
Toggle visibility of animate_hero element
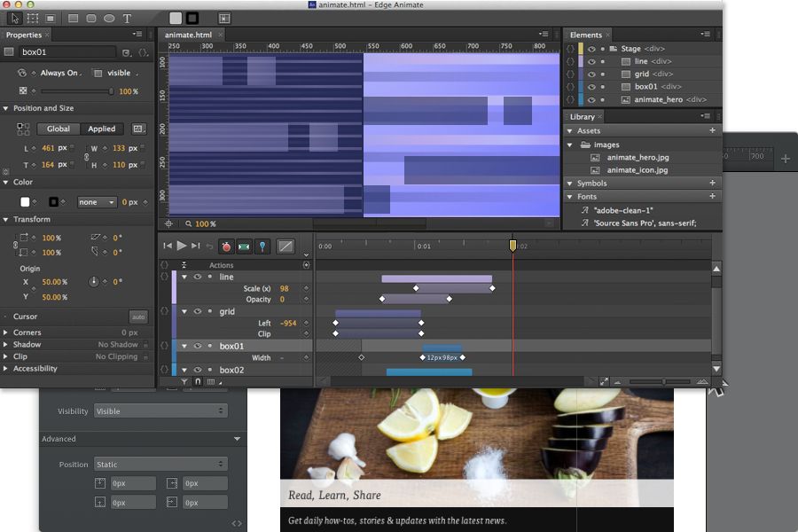pyautogui.click(x=591, y=99)
